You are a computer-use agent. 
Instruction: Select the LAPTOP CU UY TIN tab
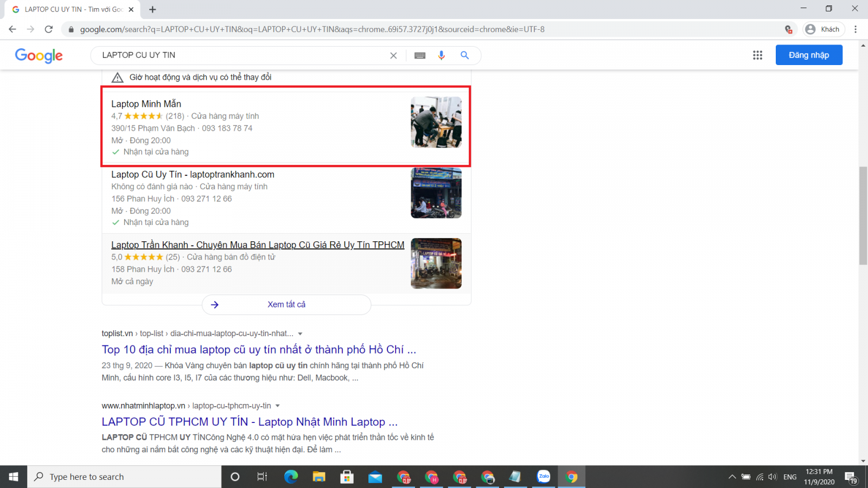point(73,9)
